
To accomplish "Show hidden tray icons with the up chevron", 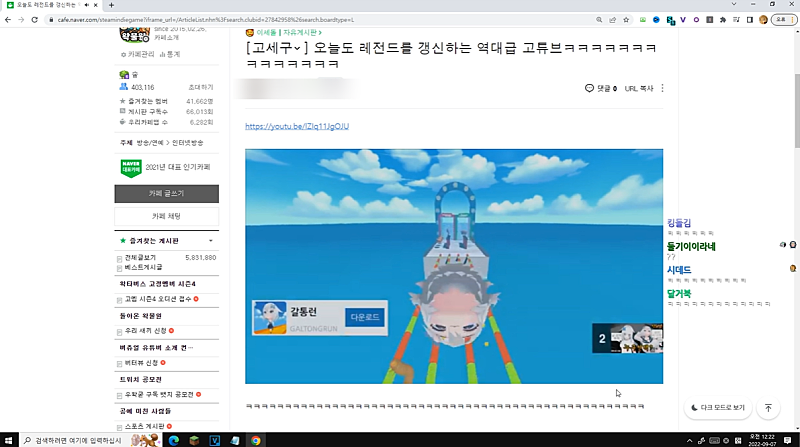I will tap(689, 440).
